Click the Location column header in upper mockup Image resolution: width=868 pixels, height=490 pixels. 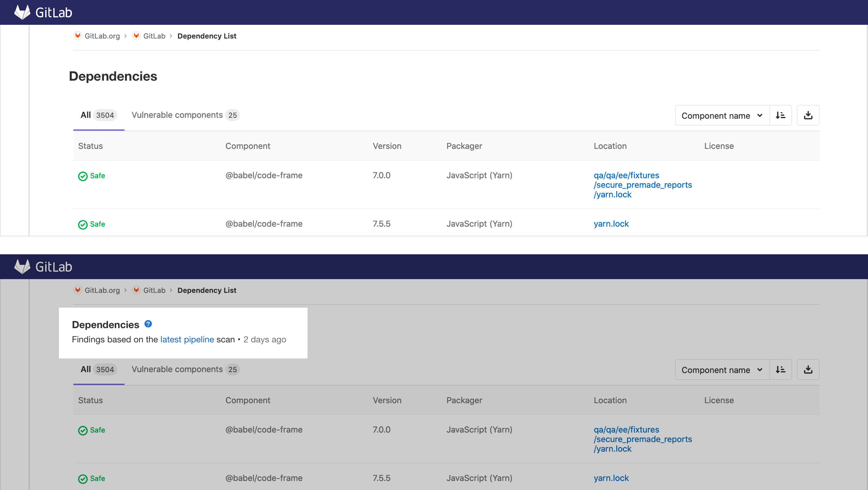pyautogui.click(x=610, y=146)
